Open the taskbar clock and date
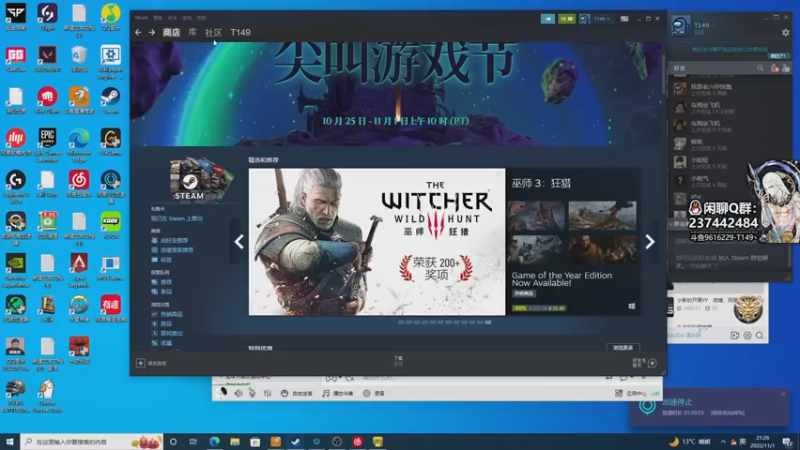The width and height of the screenshot is (800, 450). [762, 441]
